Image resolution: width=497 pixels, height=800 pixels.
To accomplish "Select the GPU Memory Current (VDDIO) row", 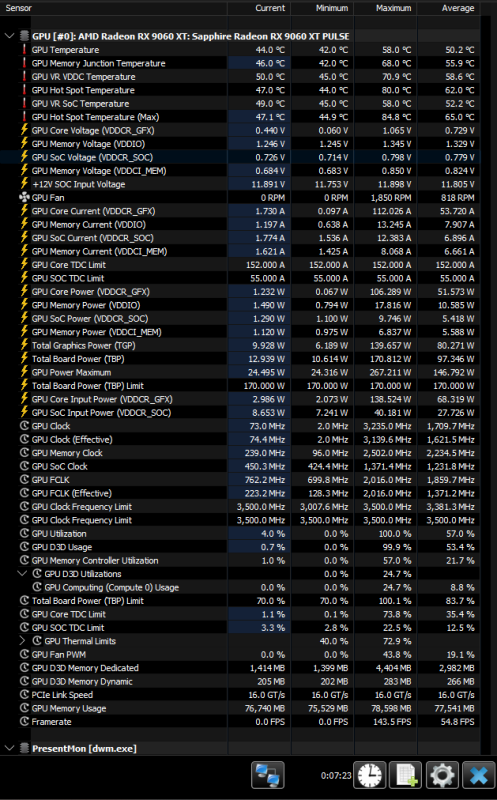I will coord(240,224).
